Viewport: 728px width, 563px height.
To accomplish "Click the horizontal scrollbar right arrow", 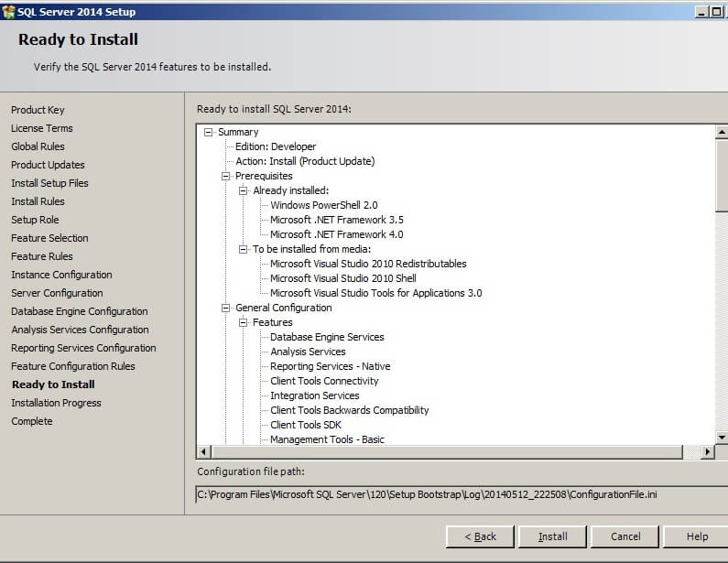I will point(707,451).
